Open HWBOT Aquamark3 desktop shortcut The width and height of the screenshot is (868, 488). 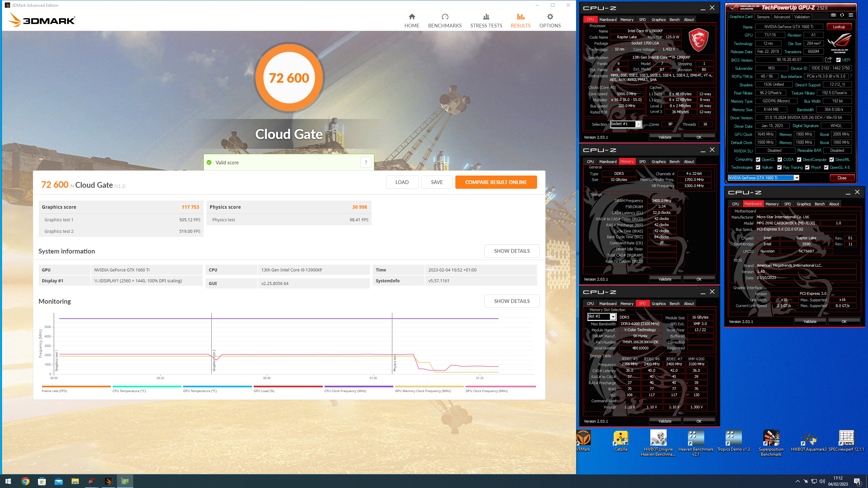pyautogui.click(x=809, y=441)
